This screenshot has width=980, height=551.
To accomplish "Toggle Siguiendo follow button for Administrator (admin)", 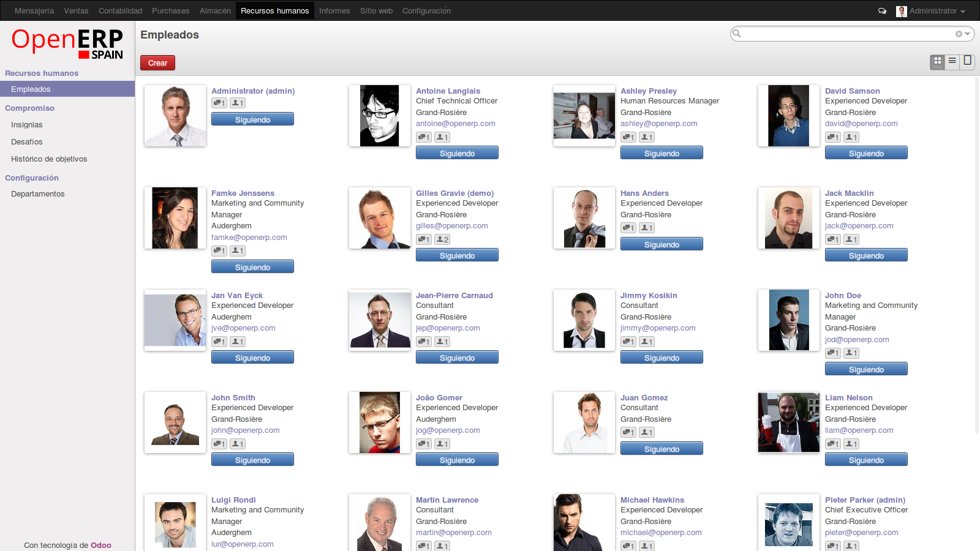I will point(252,119).
